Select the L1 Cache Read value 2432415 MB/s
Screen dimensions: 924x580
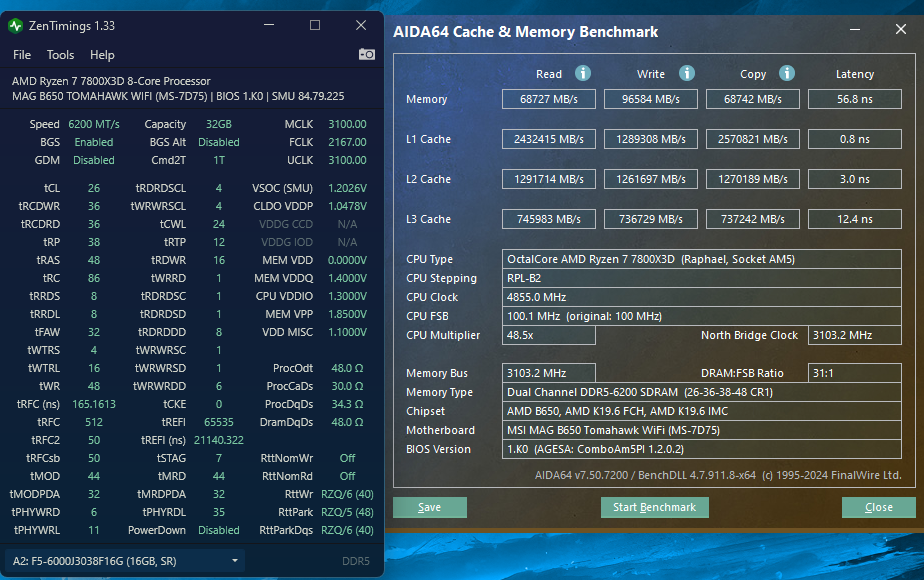(549, 139)
